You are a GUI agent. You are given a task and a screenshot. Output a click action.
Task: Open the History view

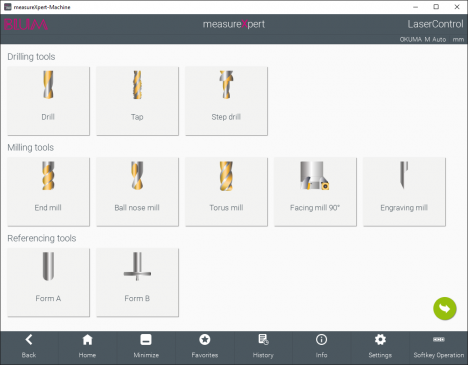(263, 347)
